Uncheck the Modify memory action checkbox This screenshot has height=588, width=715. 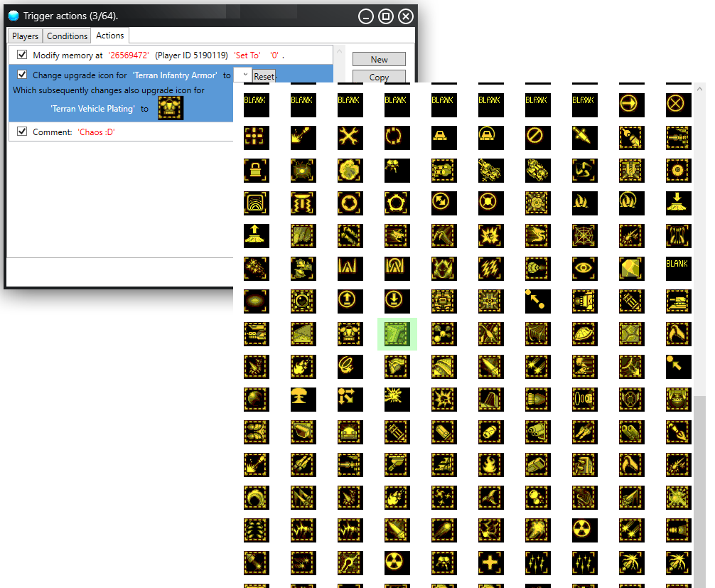(21, 55)
